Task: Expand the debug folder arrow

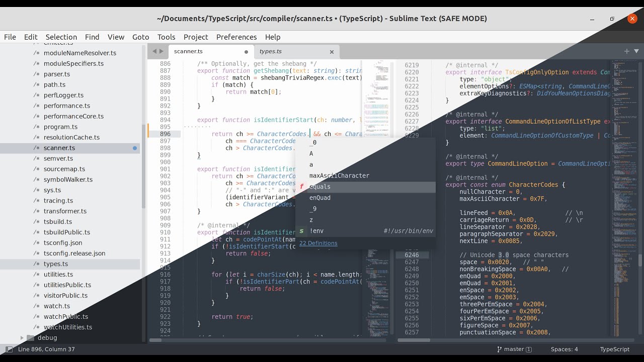Action: [x=22, y=337]
